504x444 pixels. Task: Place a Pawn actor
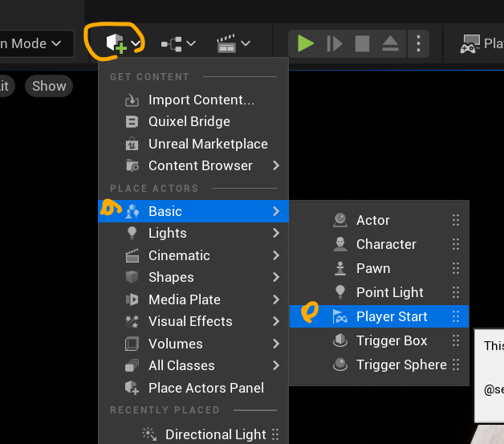click(380, 268)
